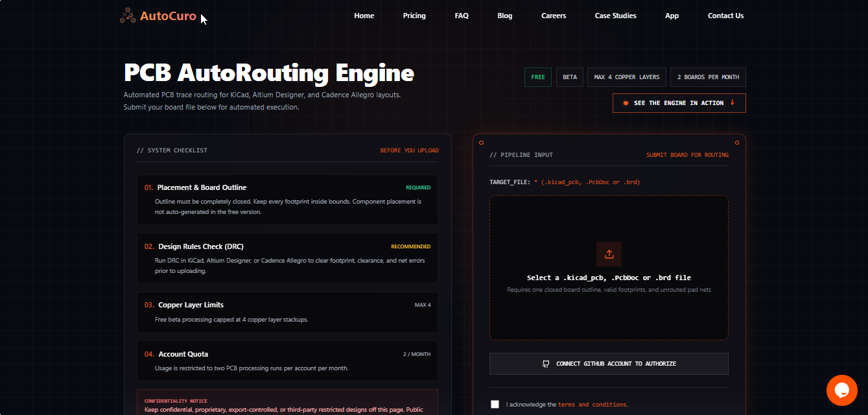Click the TARGET_FILE label
The image size is (868, 415).
510,182
